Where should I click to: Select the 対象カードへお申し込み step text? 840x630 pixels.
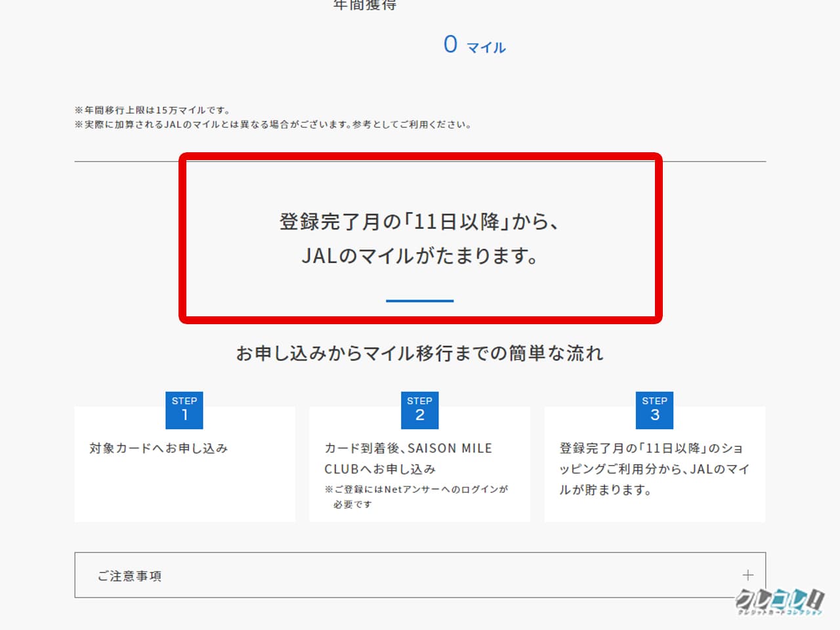159,448
